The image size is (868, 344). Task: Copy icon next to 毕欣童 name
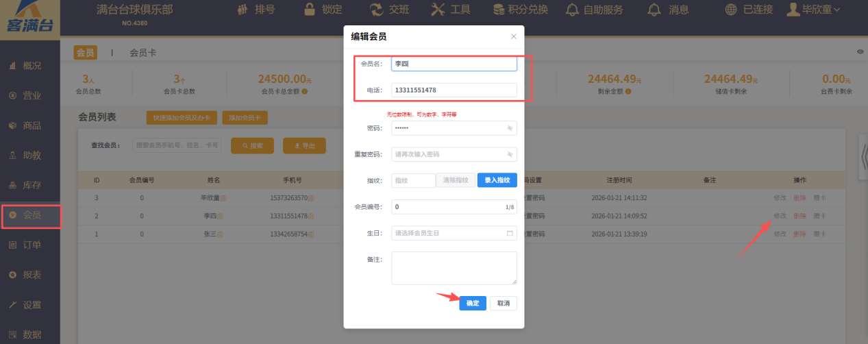223,198
